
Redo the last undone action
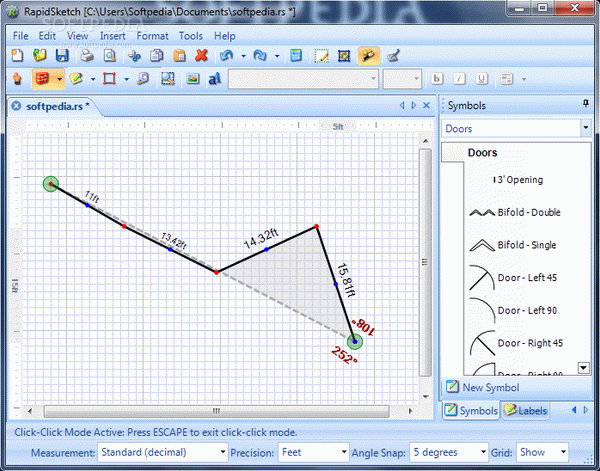coord(260,56)
